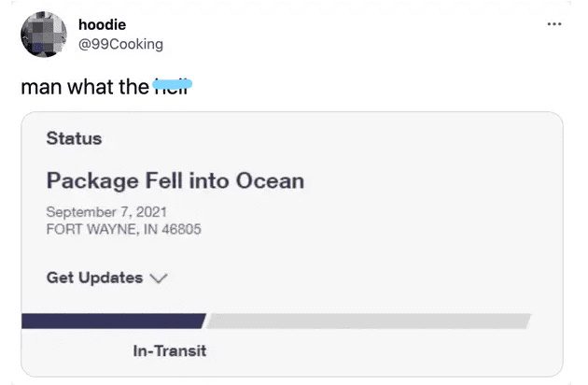Screen dimensions: 588x385
Task: Click the September 7, 2021 date text
Action: (106, 212)
